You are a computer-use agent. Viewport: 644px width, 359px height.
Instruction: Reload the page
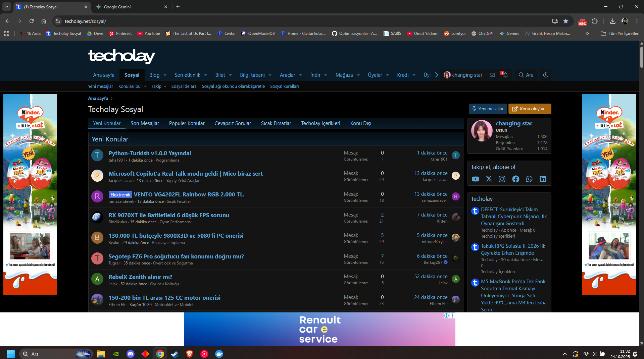click(32, 21)
